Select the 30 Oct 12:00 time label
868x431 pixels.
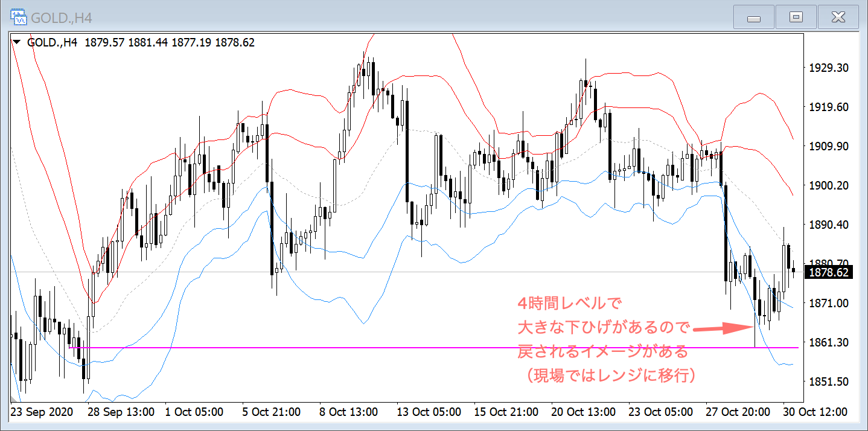pos(815,412)
